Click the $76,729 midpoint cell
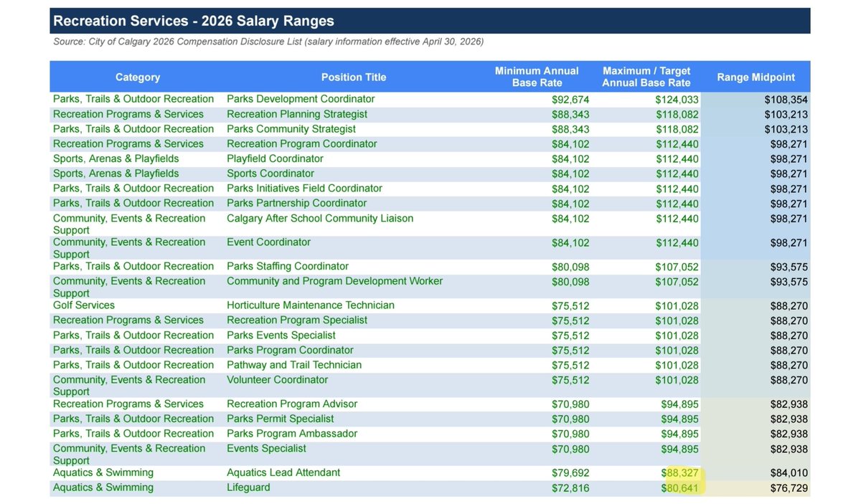The width and height of the screenshot is (861, 504). [789, 488]
